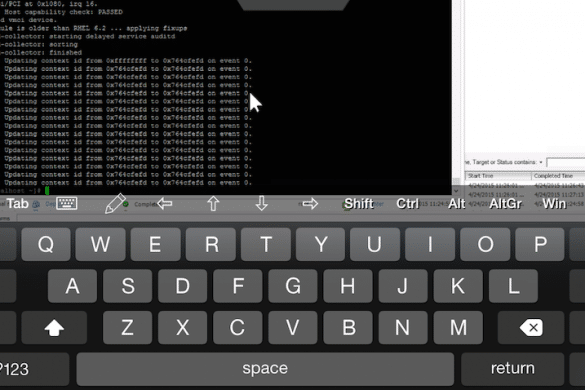Tap the right arrow key

pos(310,203)
